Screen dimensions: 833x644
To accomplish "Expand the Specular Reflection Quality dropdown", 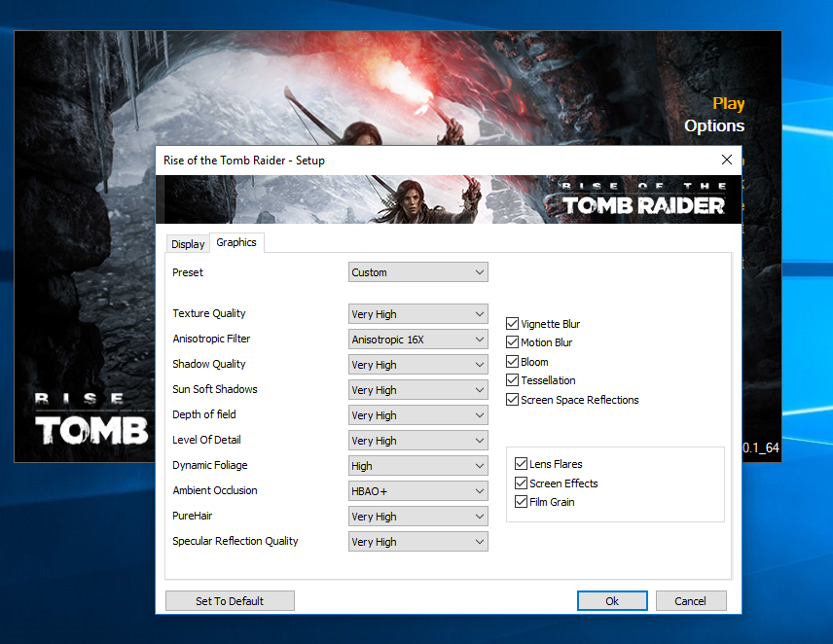I will pos(418,542).
